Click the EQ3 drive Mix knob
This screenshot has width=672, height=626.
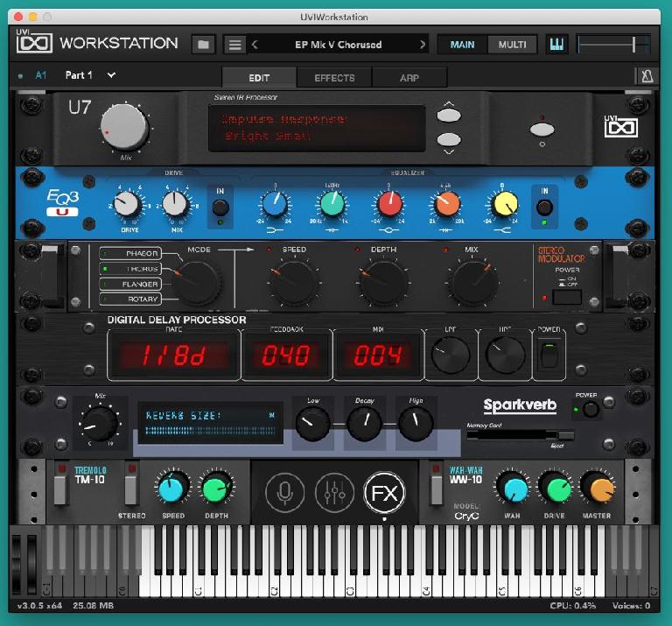[175, 204]
